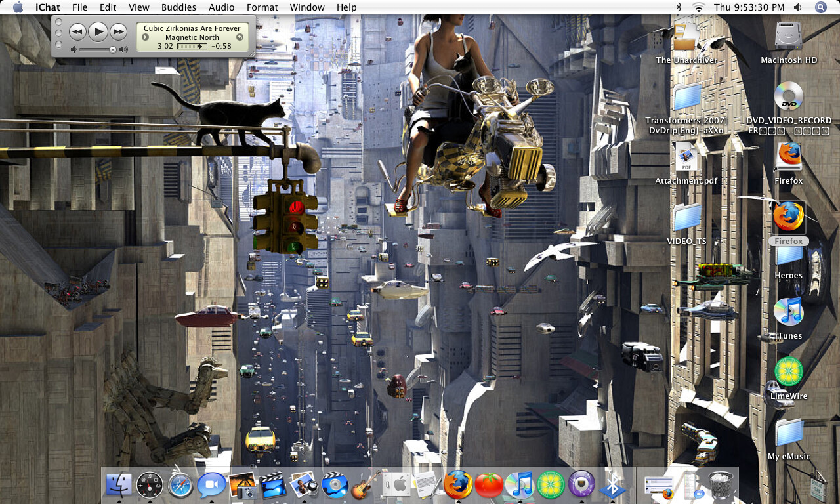This screenshot has height=504, width=840.
Task: Select the DVD_VIDEO_RECORDER disc icon
Action: point(788,97)
